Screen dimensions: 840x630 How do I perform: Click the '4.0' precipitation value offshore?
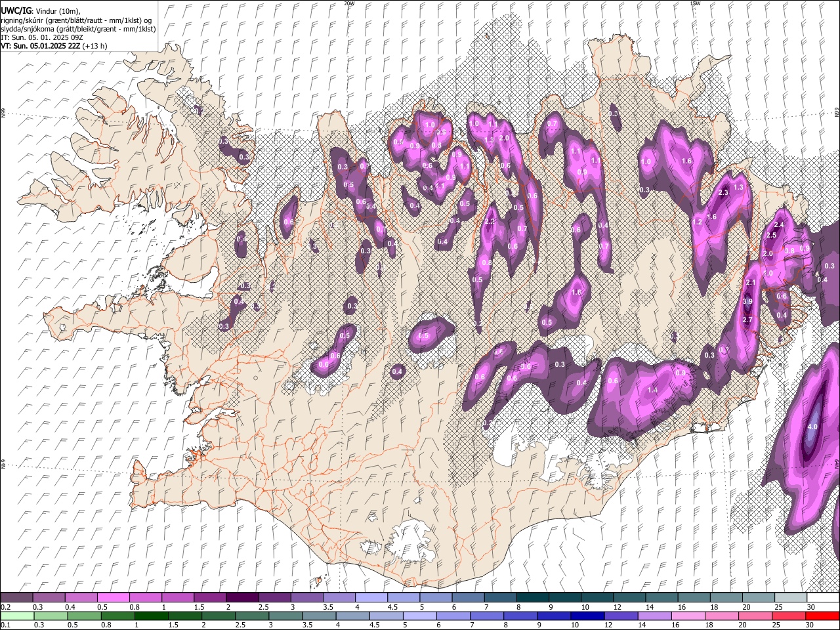coord(812,427)
